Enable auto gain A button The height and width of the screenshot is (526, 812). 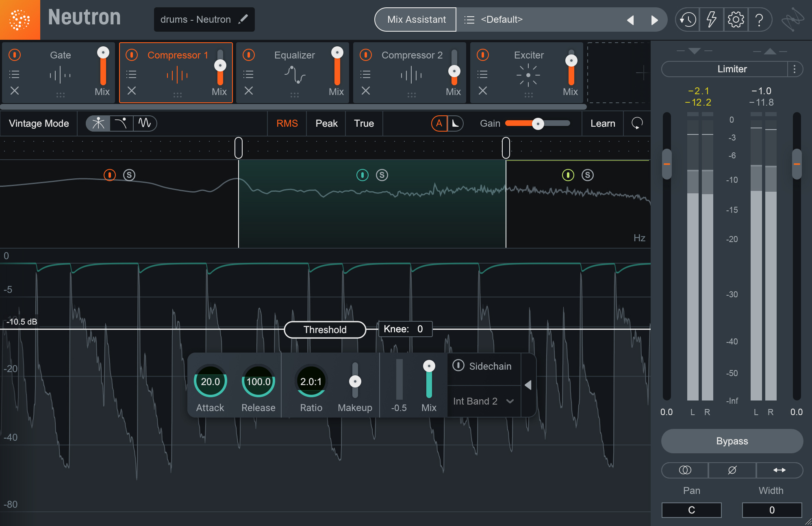click(439, 123)
